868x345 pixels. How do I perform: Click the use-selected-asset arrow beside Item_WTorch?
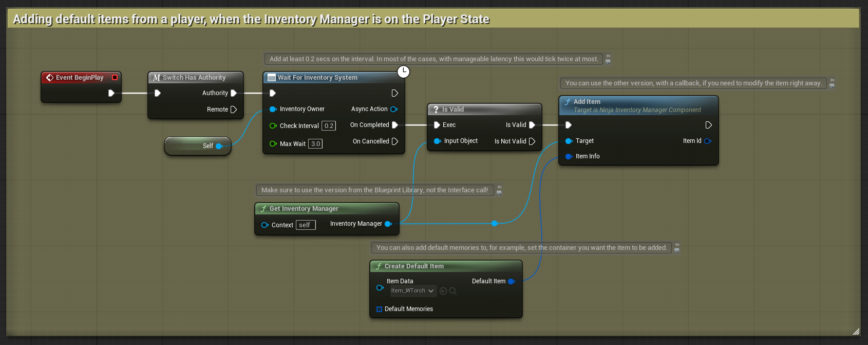click(x=443, y=291)
